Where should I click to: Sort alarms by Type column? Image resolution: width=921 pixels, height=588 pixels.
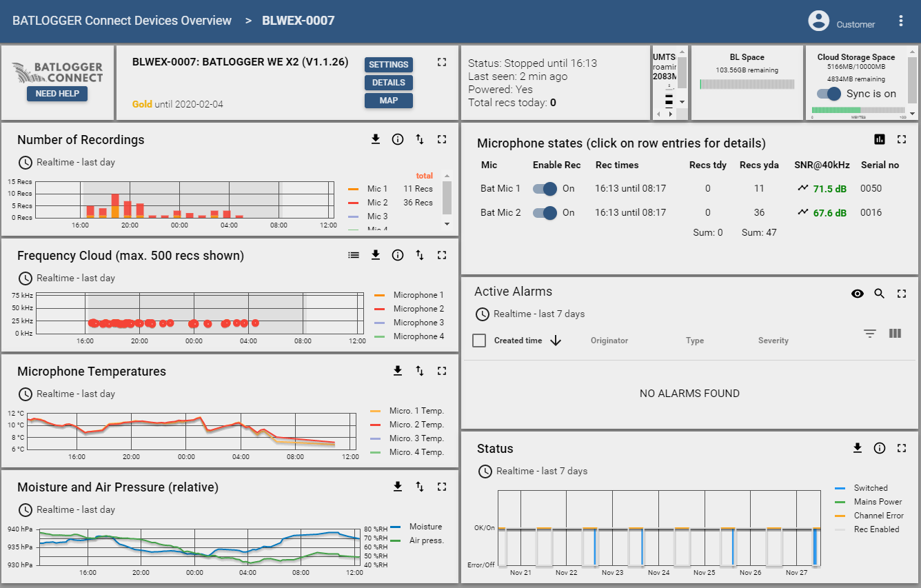695,341
